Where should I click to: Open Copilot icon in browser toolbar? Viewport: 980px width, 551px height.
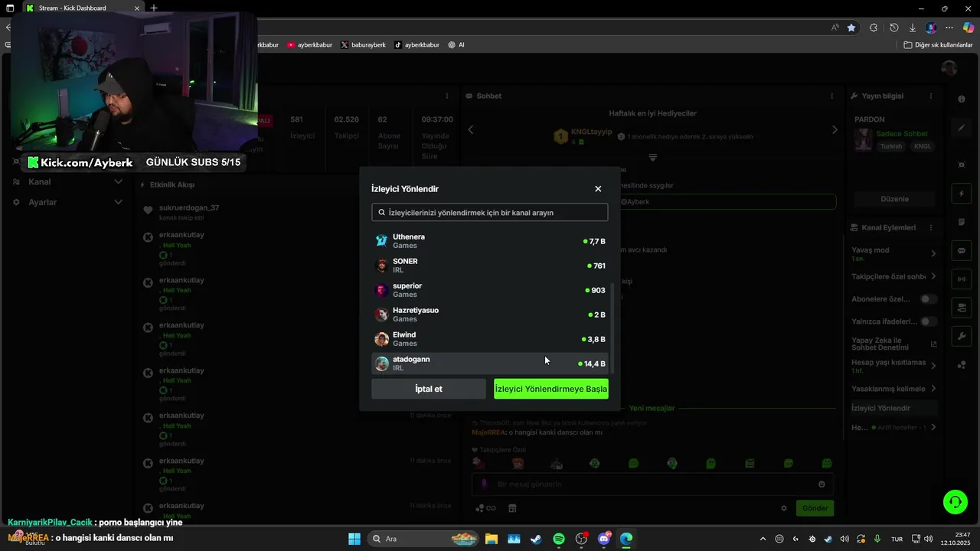click(969, 28)
